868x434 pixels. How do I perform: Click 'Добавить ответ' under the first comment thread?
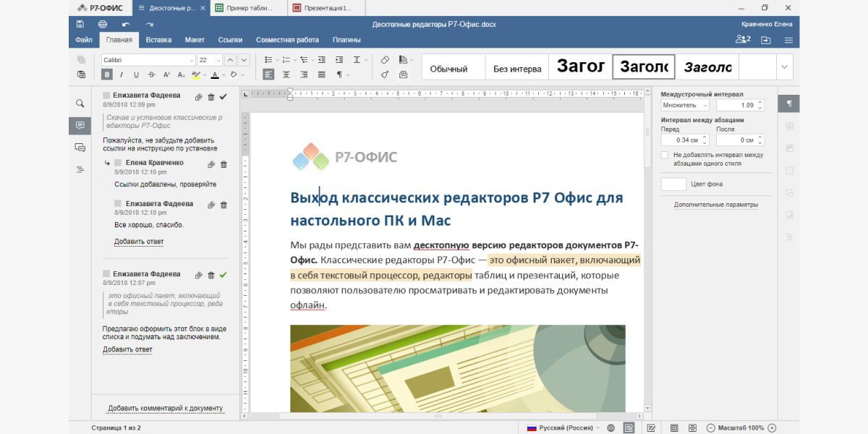pyautogui.click(x=139, y=242)
